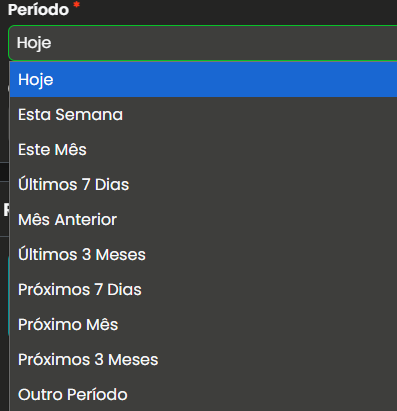Image resolution: width=397 pixels, height=411 pixels.
Task: Pick the custom other period entry
Action: [x=203, y=394]
